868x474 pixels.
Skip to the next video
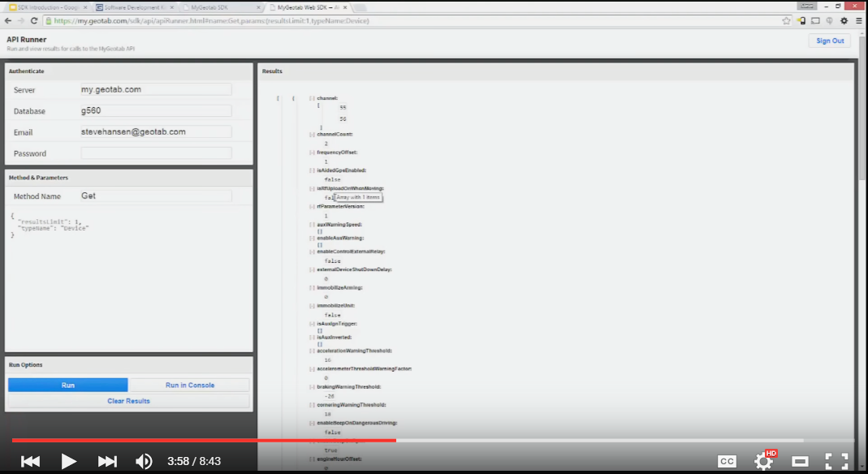[107, 461]
